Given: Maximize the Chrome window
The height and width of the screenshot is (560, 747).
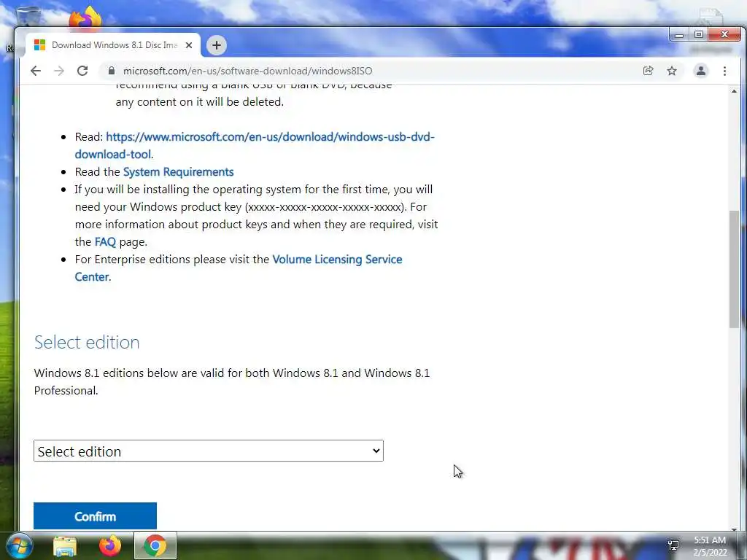Looking at the screenshot, I should pyautogui.click(x=698, y=35).
